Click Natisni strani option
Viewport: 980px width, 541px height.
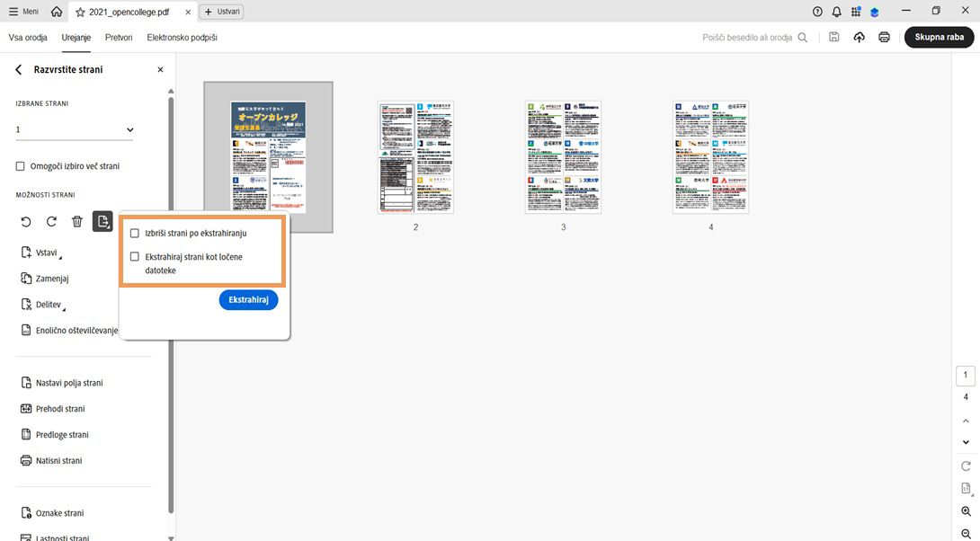(52, 460)
